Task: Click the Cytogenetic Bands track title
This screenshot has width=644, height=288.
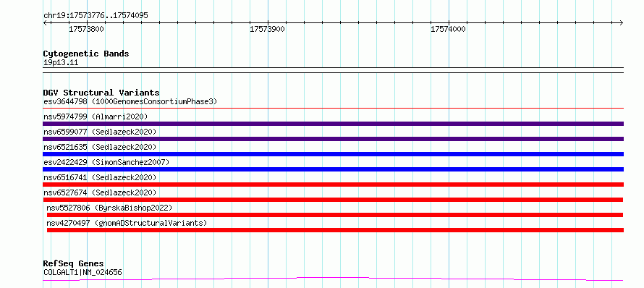Action: (x=86, y=54)
